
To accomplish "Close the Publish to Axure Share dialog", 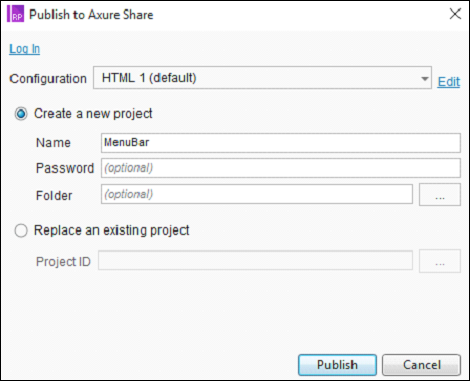I will click(455, 14).
